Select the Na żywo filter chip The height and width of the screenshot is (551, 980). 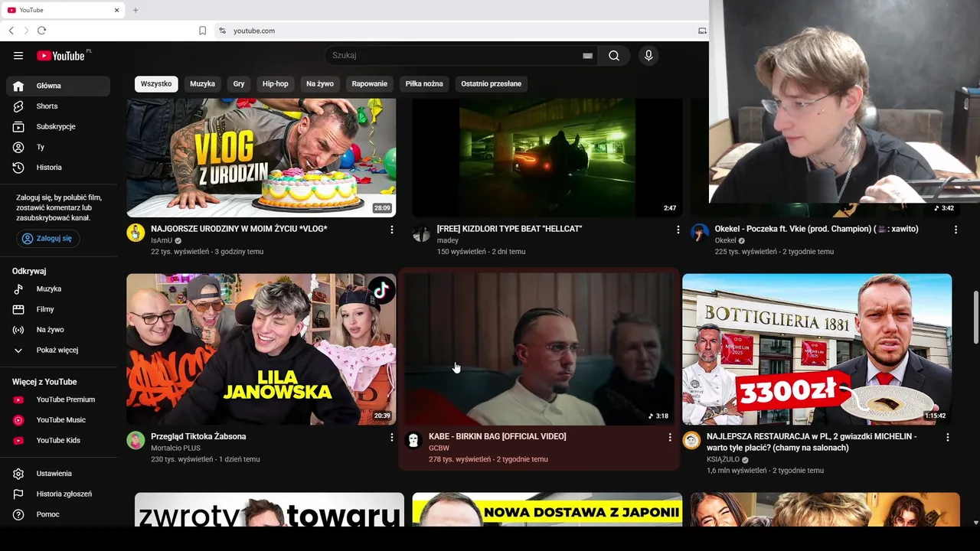[320, 84]
